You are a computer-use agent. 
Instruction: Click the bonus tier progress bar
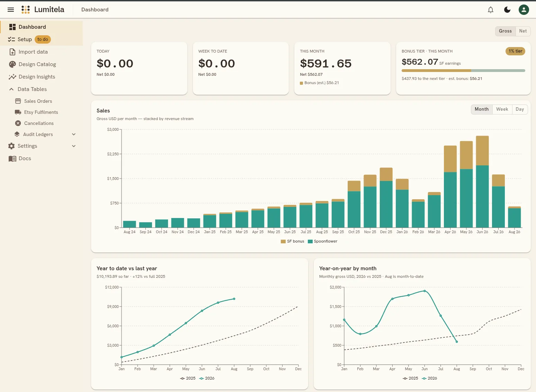[x=463, y=71]
